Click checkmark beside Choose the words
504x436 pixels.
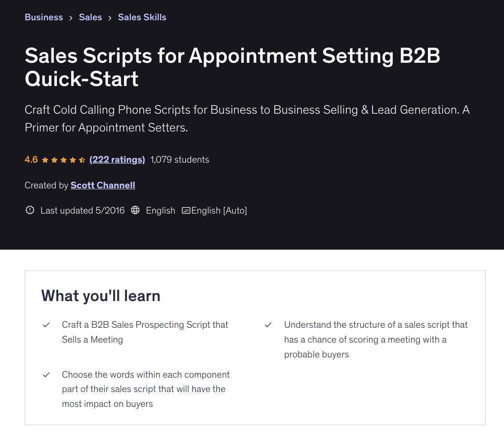[46, 375]
